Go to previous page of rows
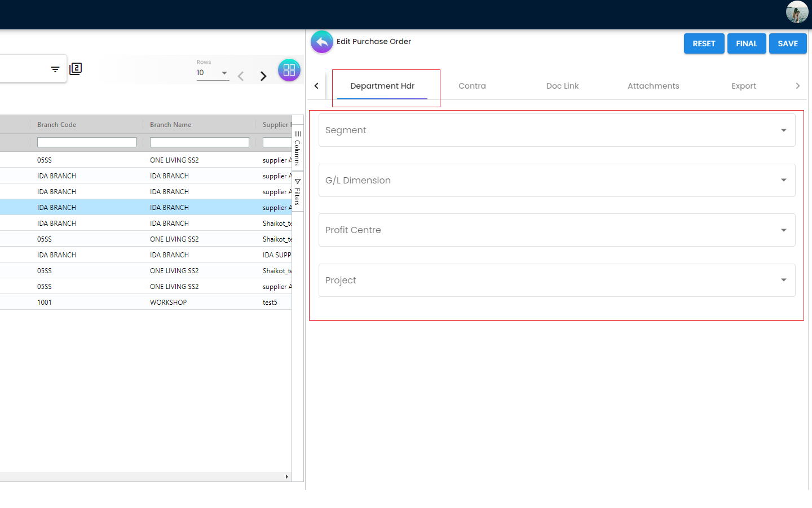Screen dimensions: 812x508 (x=241, y=76)
